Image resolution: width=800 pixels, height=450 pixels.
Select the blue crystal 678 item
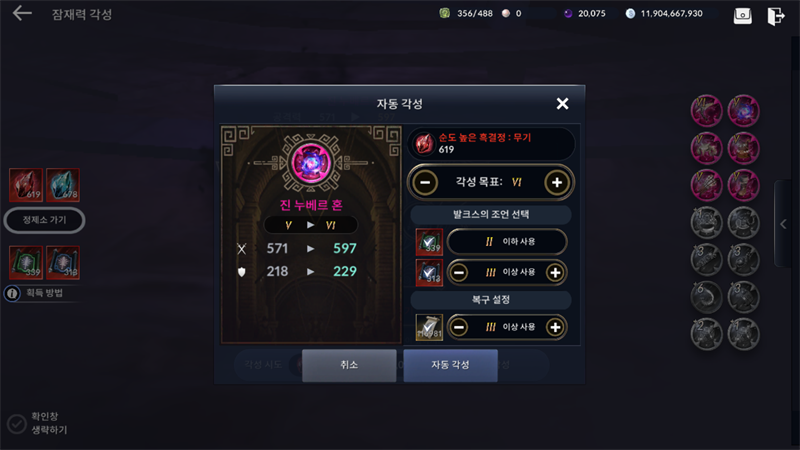pyautogui.click(x=63, y=185)
